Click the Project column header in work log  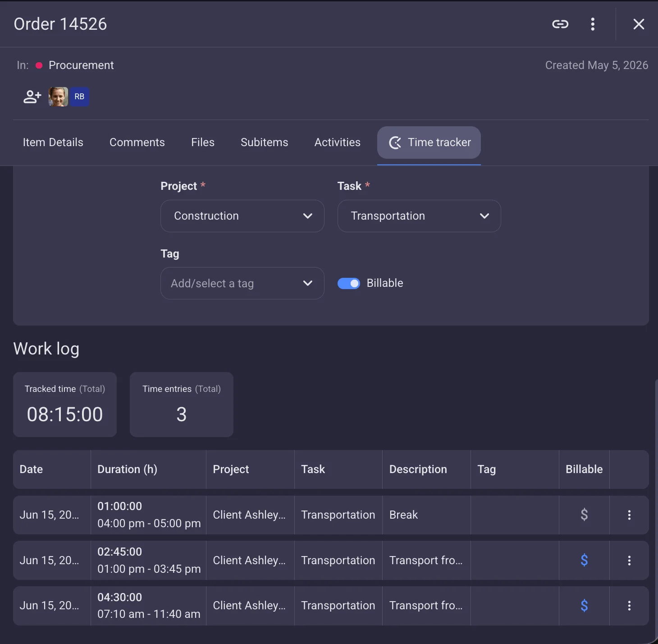[x=250, y=469]
